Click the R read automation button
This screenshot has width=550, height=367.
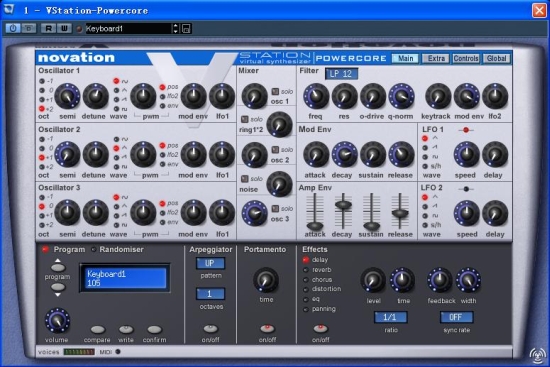coord(48,28)
